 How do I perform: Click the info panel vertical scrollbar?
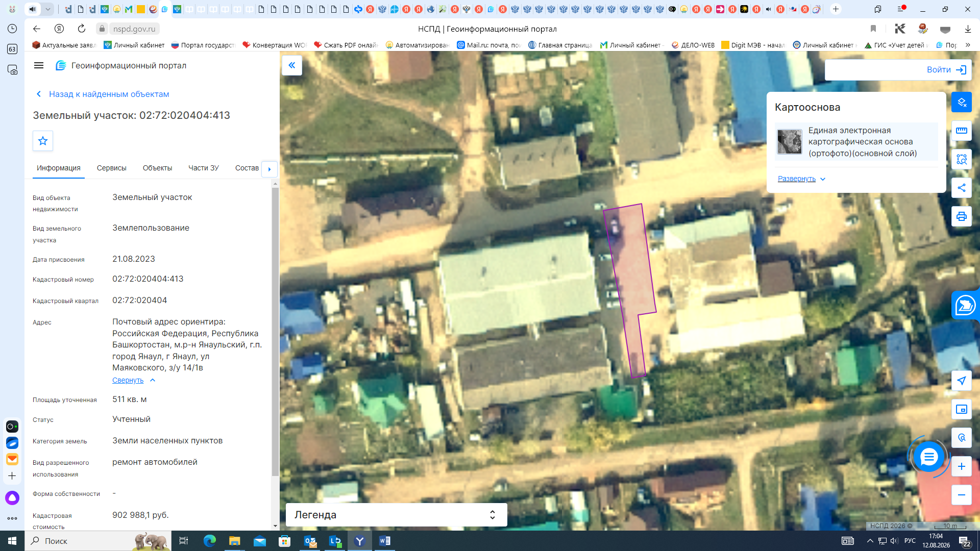point(275,332)
